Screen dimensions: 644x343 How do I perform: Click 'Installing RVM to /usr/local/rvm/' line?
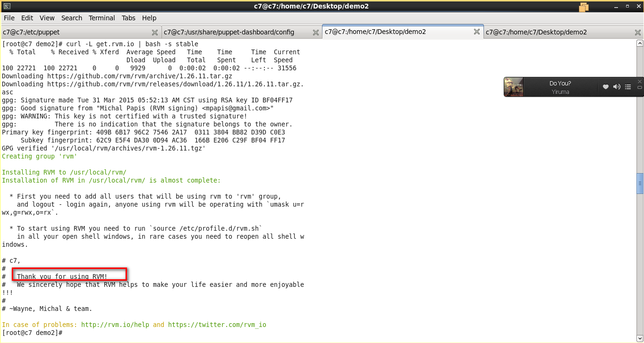[64, 172]
